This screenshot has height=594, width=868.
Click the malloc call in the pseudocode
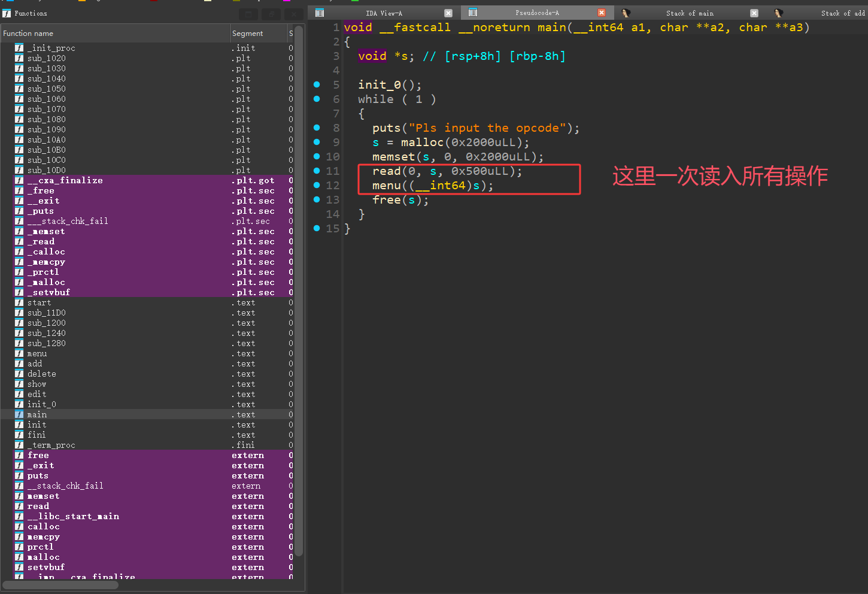423,143
